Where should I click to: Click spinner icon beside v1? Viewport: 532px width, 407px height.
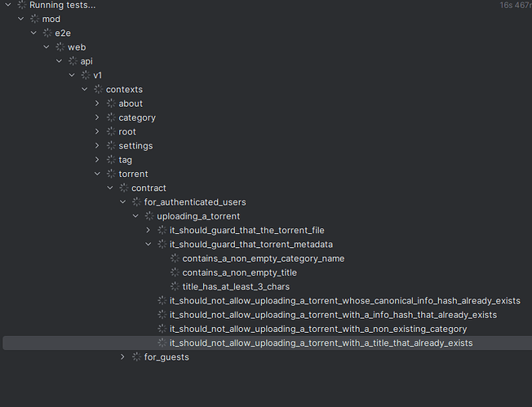pyautogui.click(x=86, y=75)
